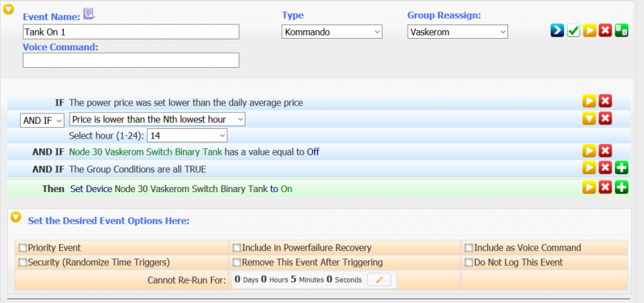Click the green copy event icon

pyautogui.click(x=621, y=31)
